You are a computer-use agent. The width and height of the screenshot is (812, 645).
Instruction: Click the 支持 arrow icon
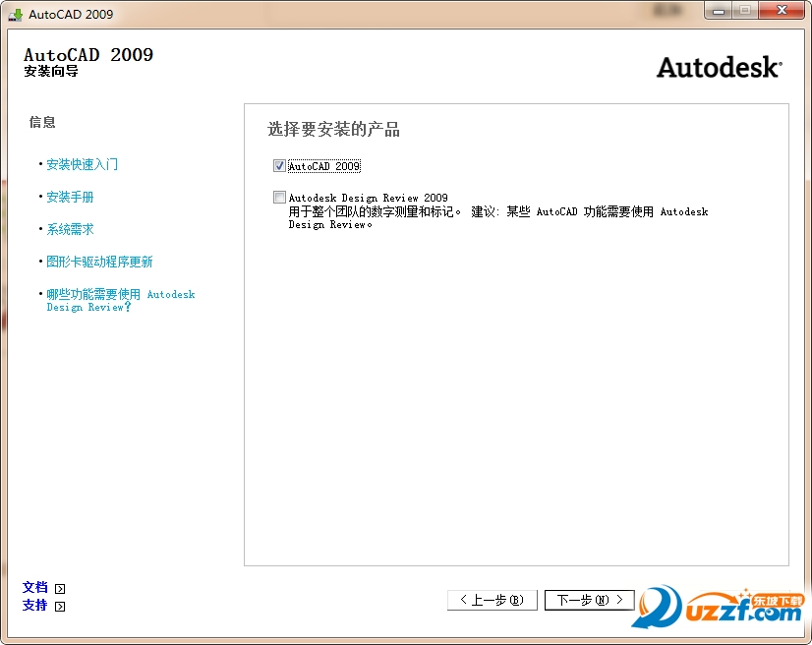click(x=60, y=606)
